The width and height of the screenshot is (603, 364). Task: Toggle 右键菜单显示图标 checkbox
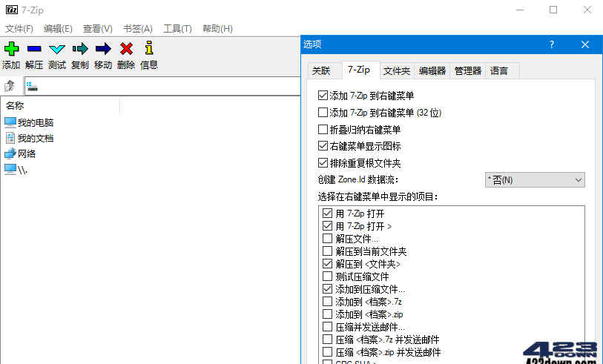pyautogui.click(x=323, y=146)
